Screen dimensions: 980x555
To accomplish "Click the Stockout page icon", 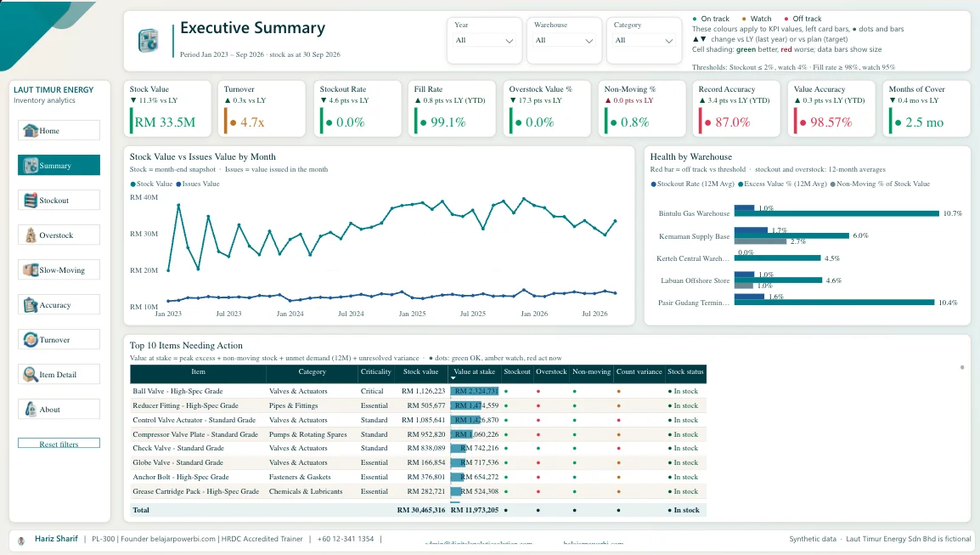I will 30,201.
